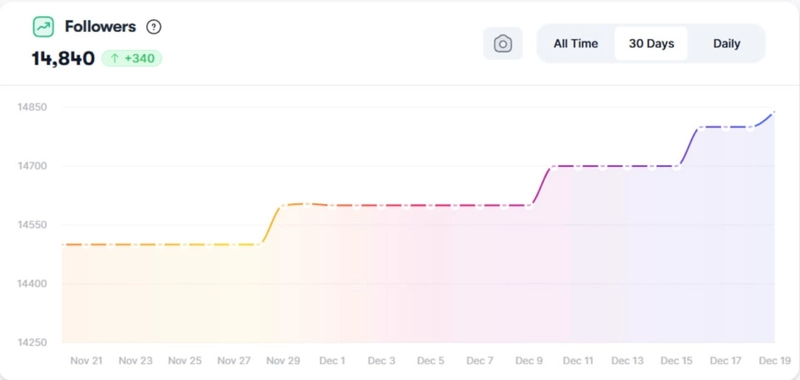This screenshot has width=800, height=380.
Task: Click the 14250 y-axis label
Action: coord(32,342)
